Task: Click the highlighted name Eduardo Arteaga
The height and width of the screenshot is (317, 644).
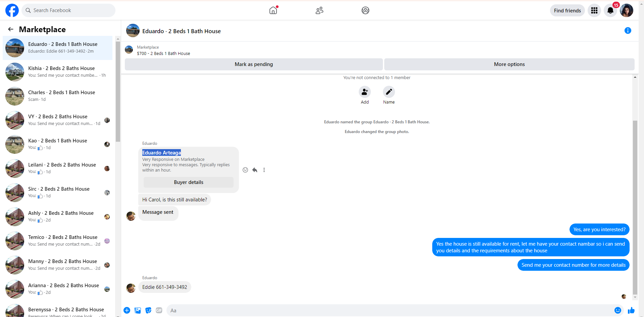Action: point(161,153)
